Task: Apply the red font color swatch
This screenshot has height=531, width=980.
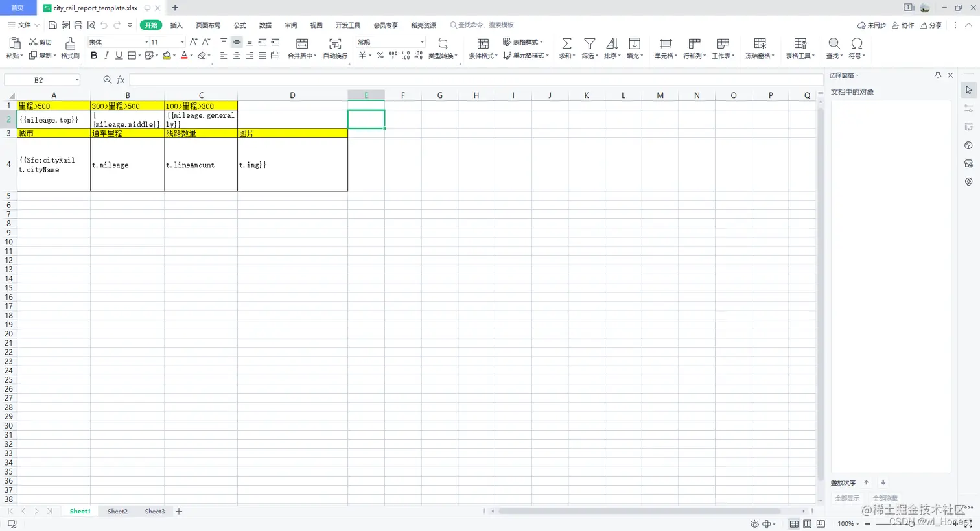Action: (x=184, y=56)
